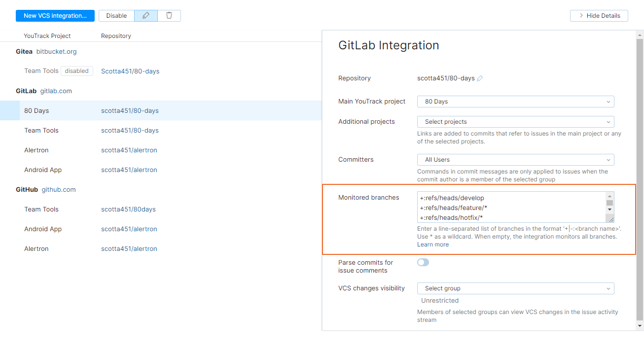
Task: Select the Team Tools GitLab integration row
Action: (41, 130)
